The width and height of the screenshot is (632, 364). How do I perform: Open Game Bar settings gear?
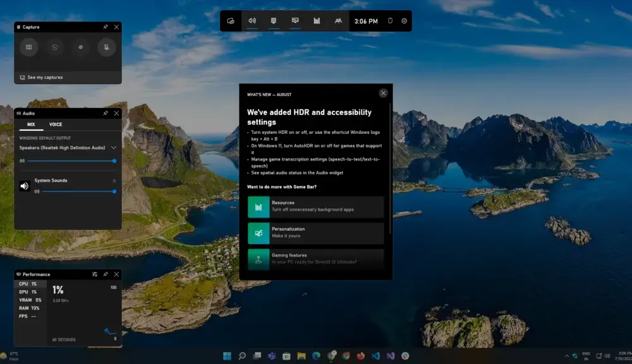coord(404,21)
